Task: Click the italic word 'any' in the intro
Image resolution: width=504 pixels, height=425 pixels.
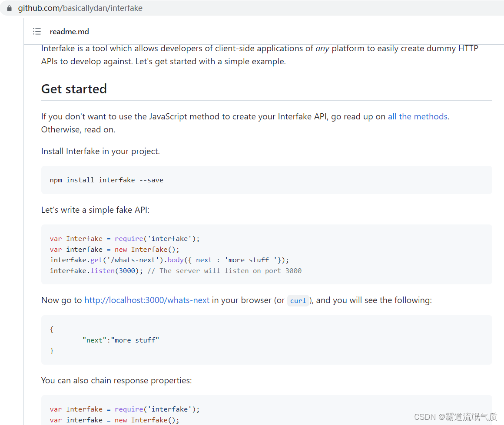Action: pos(322,49)
